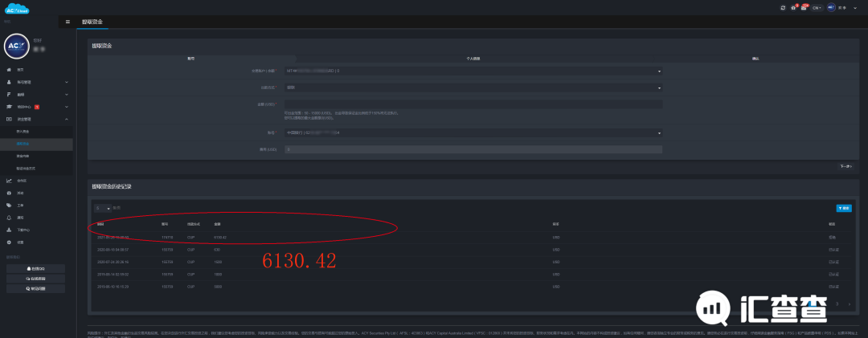The height and width of the screenshot is (338, 868).
Task: Click the large ACY profile avatar in sidebar
Action: 17,47
